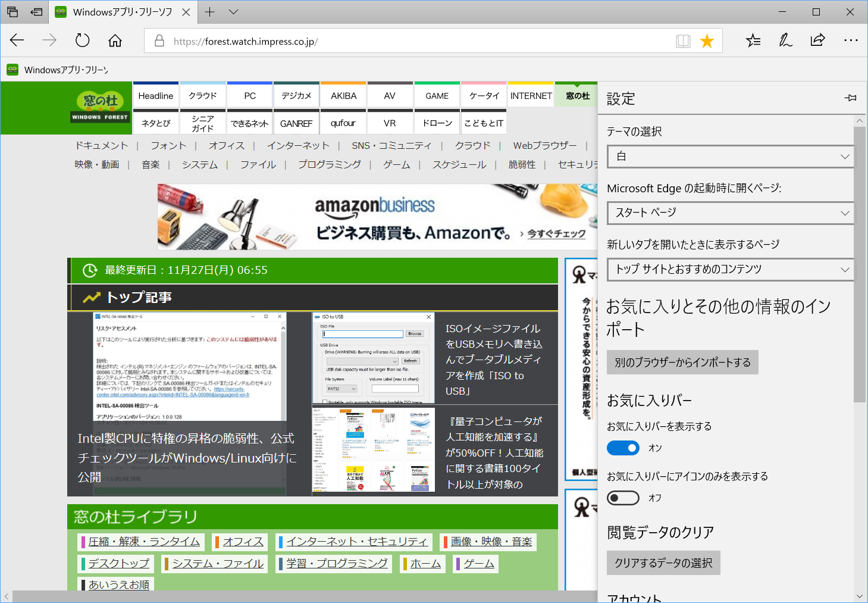The width and height of the screenshot is (868, 603).
Task: Open the new tab page content dropdown
Action: (x=730, y=270)
